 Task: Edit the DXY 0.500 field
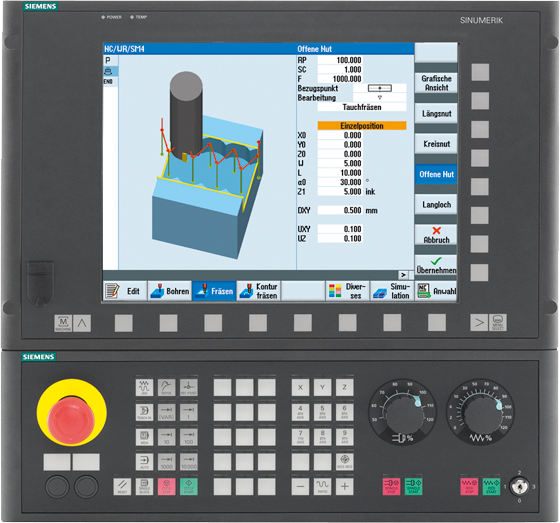(x=340, y=210)
